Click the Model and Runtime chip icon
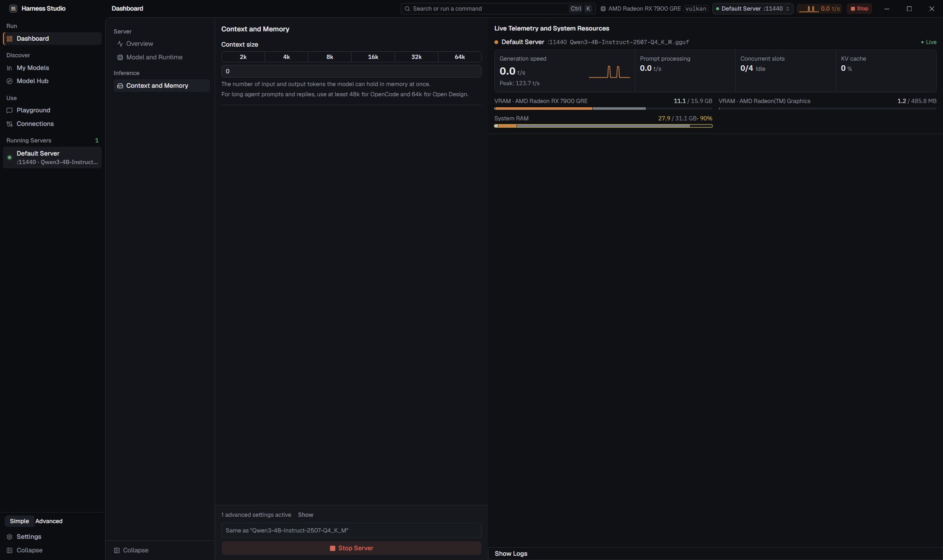The image size is (943, 560). coord(120,57)
